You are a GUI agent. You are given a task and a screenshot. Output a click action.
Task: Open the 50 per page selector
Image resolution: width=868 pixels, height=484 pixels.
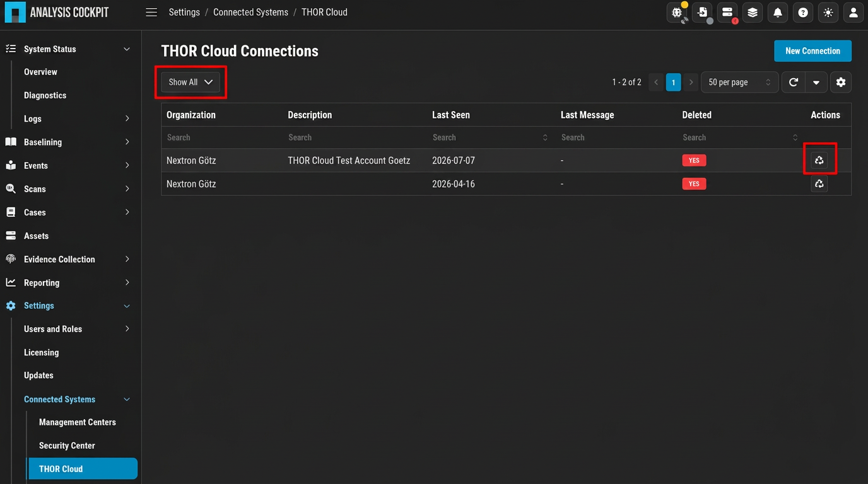tap(740, 83)
